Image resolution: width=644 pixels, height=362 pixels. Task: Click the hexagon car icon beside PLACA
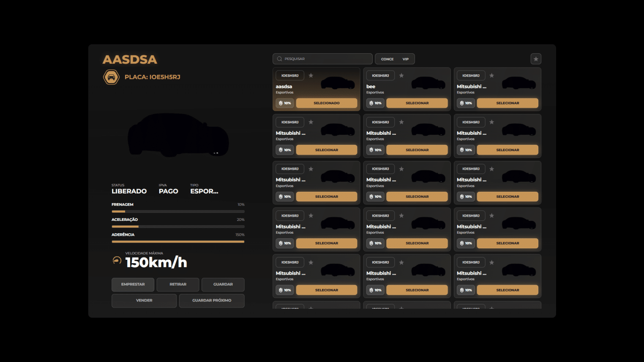[x=112, y=77]
